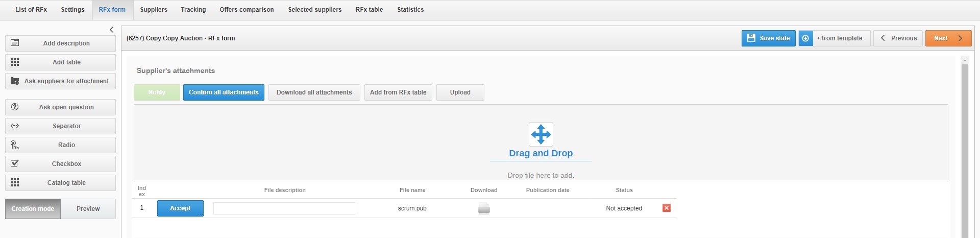Click the printer download icon for scrum.pub
The image size is (980, 238).
click(x=483, y=208)
